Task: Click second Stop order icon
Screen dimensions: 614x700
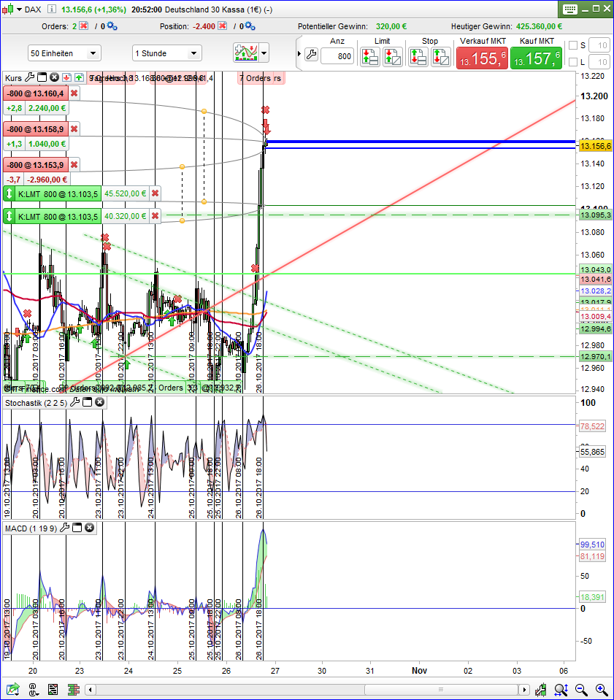Action: coord(441,57)
